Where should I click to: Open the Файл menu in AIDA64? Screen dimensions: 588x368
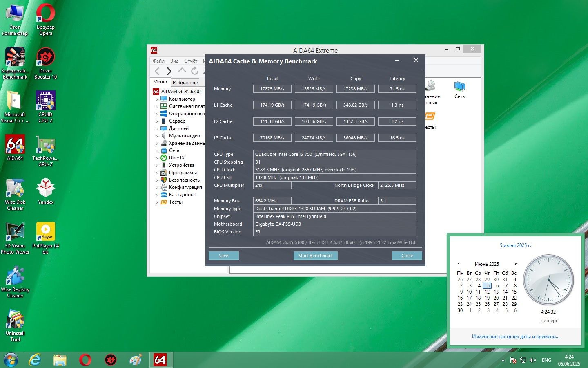pyautogui.click(x=159, y=61)
